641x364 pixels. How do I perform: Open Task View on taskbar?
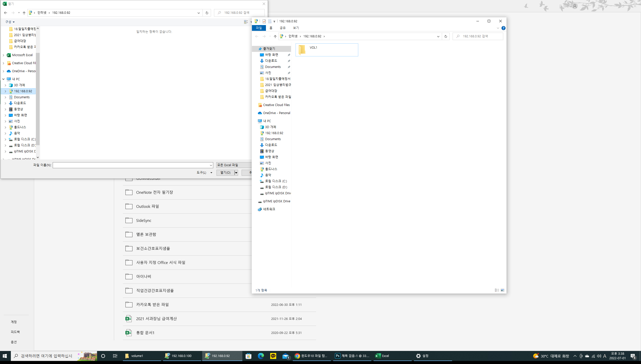[x=115, y=356]
